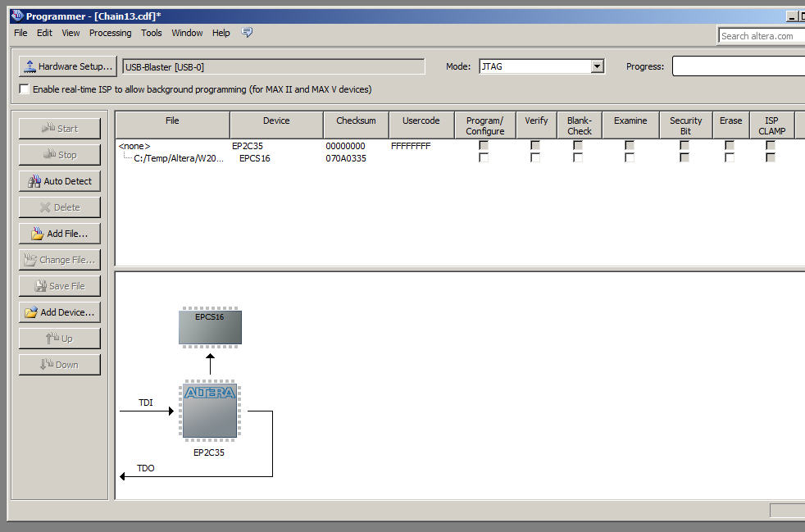Image resolution: width=805 pixels, height=532 pixels.
Task: Check Verify for EPCS16 row
Action: coord(535,157)
